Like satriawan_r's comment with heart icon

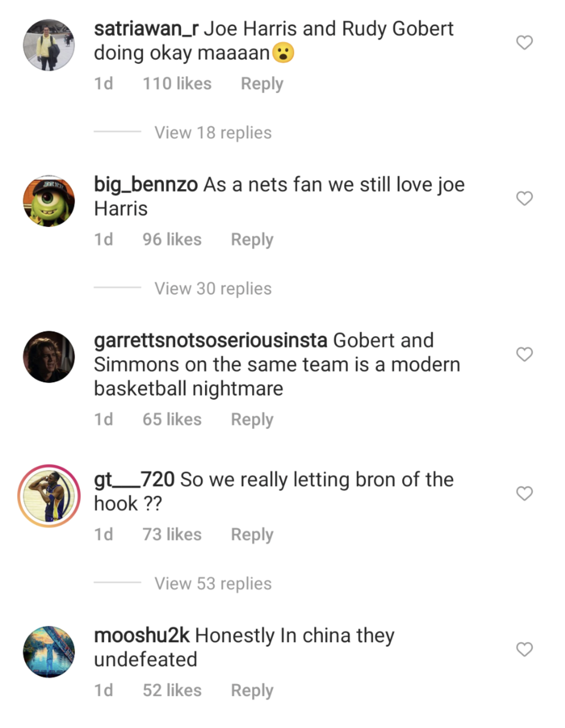(524, 43)
